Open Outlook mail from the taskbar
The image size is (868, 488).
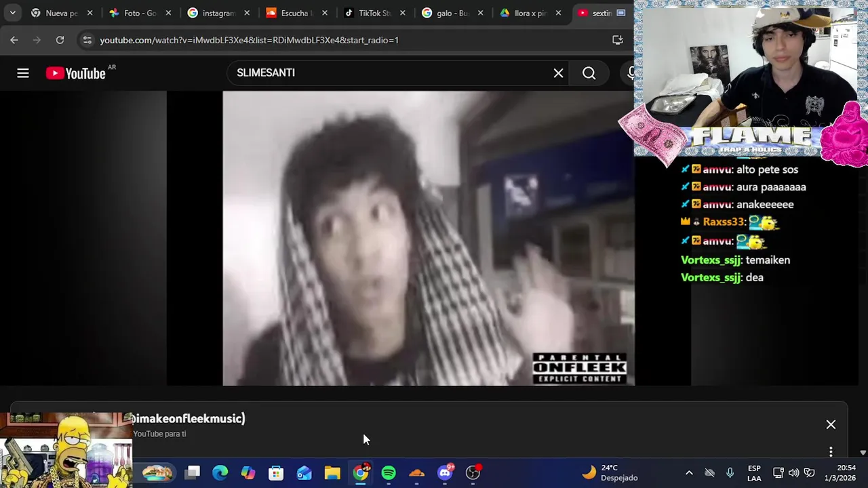click(x=304, y=472)
